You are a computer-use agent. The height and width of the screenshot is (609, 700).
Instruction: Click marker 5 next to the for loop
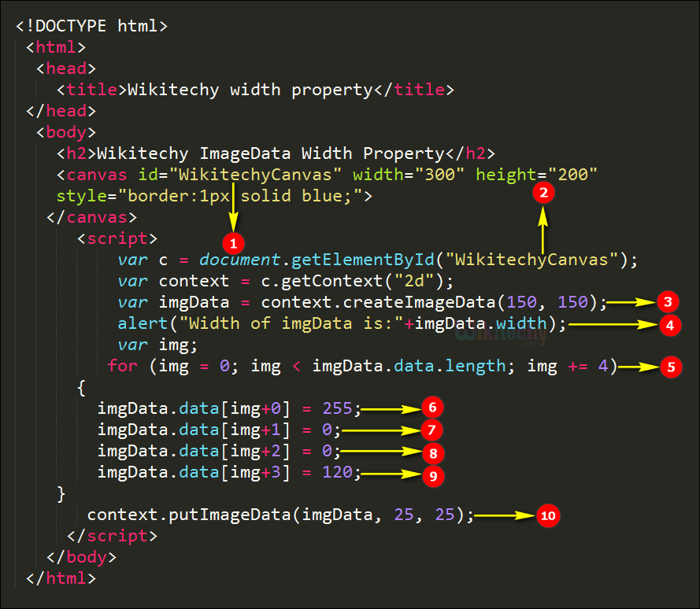(x=669, y=367)
